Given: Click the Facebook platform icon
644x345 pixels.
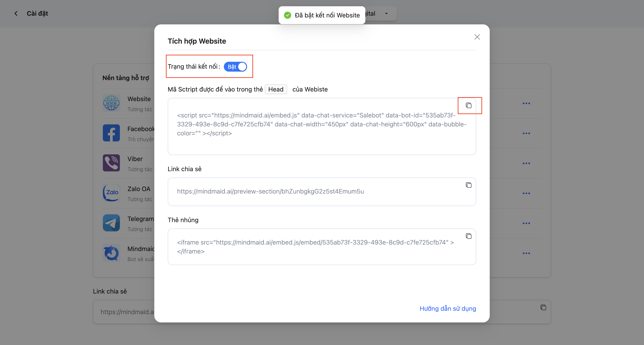Looking at the screenshot, I should (111, 133).
